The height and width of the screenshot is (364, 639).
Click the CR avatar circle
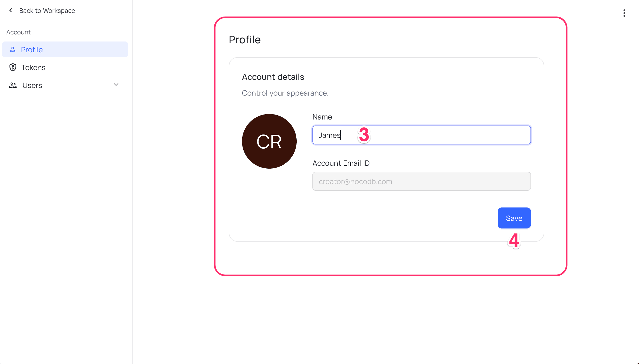[269, 141]
